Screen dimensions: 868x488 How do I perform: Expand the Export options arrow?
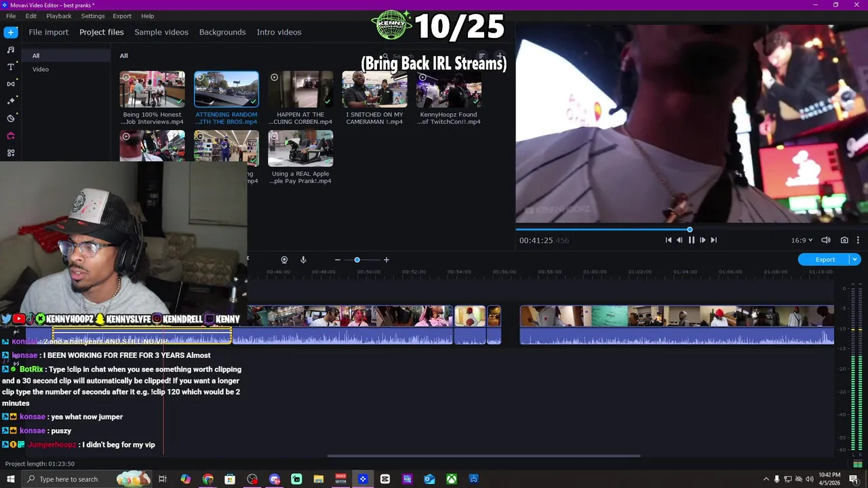854,260
